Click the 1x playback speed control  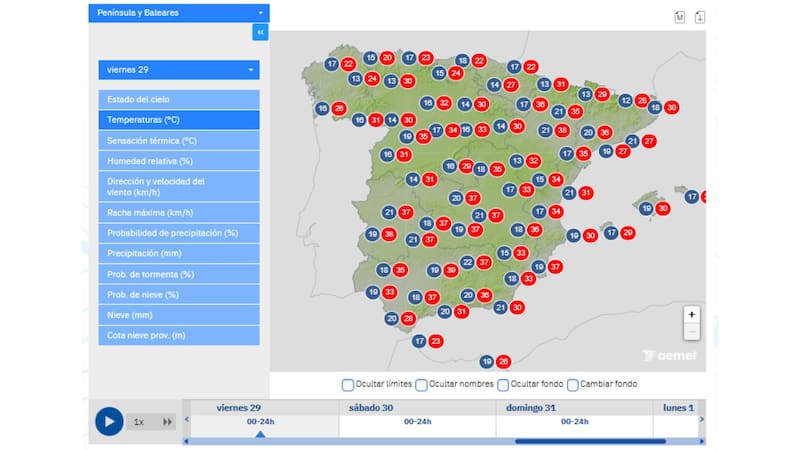[x=139, y=422]
